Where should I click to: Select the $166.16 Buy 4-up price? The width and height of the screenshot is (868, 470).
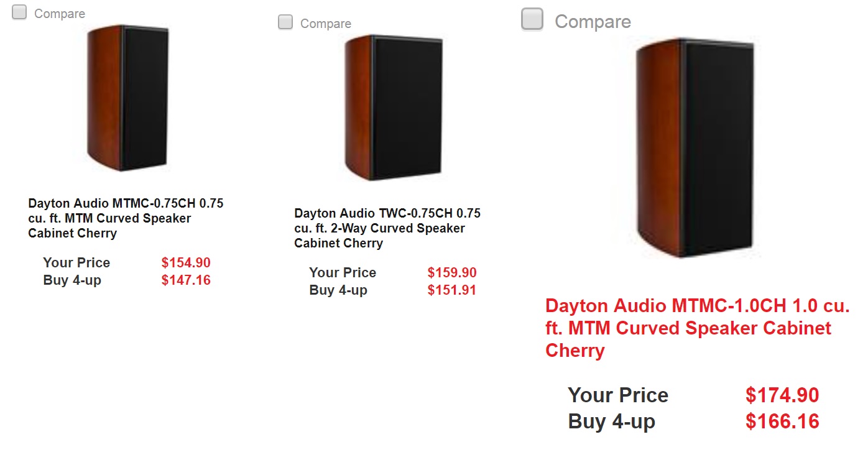click(782, 422)
